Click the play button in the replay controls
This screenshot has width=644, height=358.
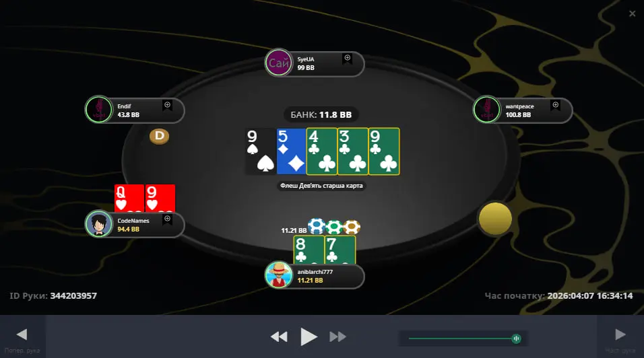(x=309, y=336)
